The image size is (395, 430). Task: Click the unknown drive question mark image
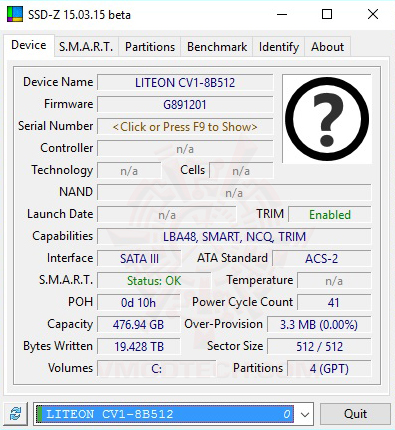point(327,119)
